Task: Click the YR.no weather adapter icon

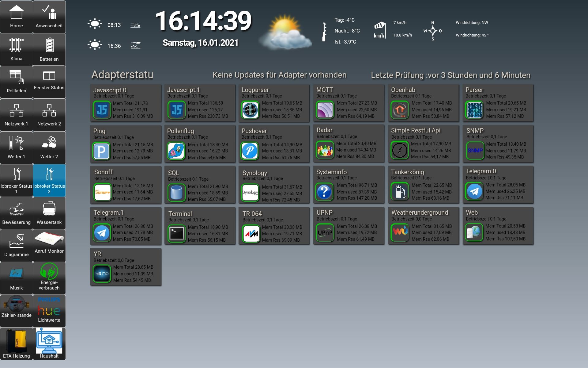Action: (x=102, y=274)
